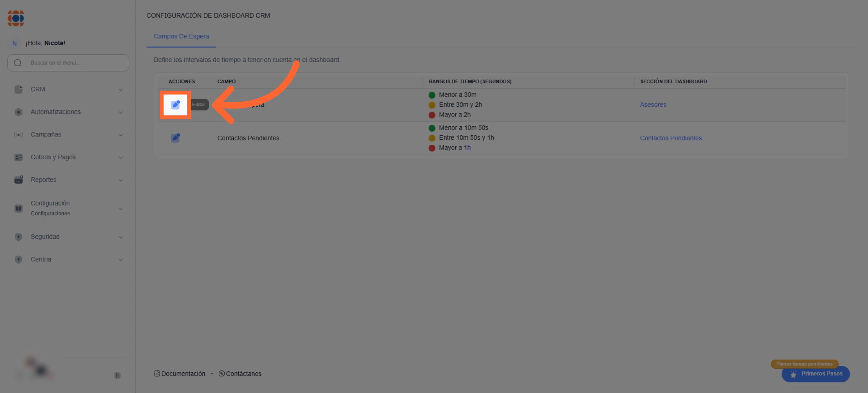
Task: Open the Contactos Pendientes section link
Action: (x=671, y=138)
